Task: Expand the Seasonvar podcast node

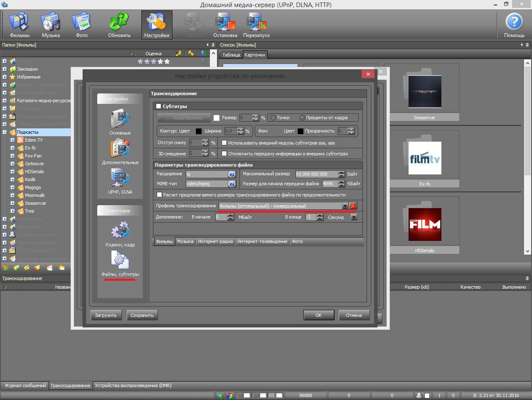Action: click(12, 203)
